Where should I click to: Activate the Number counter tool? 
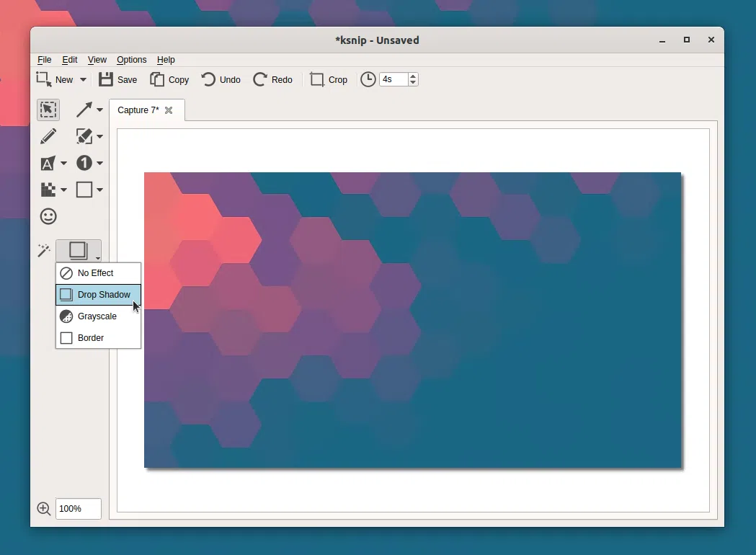84,163
